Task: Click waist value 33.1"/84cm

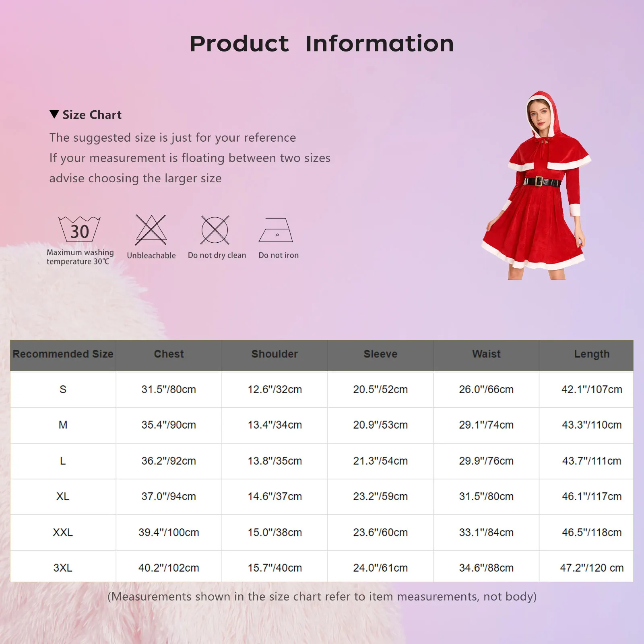Action: point(486,532)
